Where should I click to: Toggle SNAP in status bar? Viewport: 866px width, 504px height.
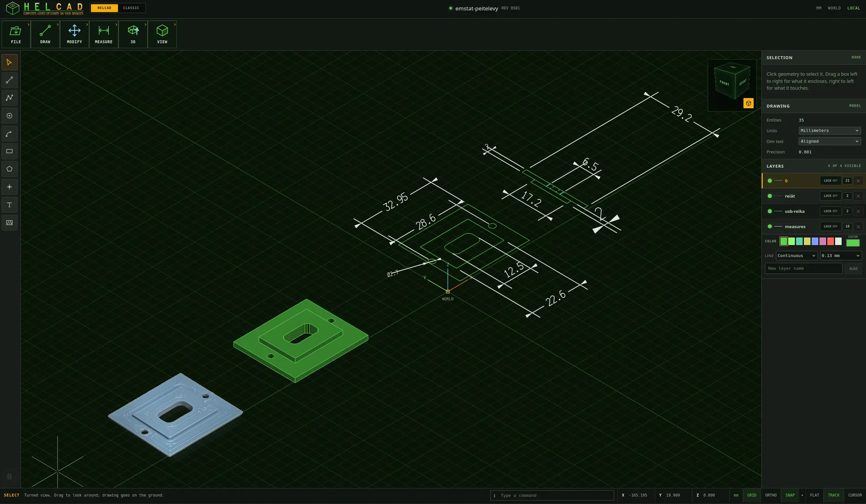click(x=790, y=495)
